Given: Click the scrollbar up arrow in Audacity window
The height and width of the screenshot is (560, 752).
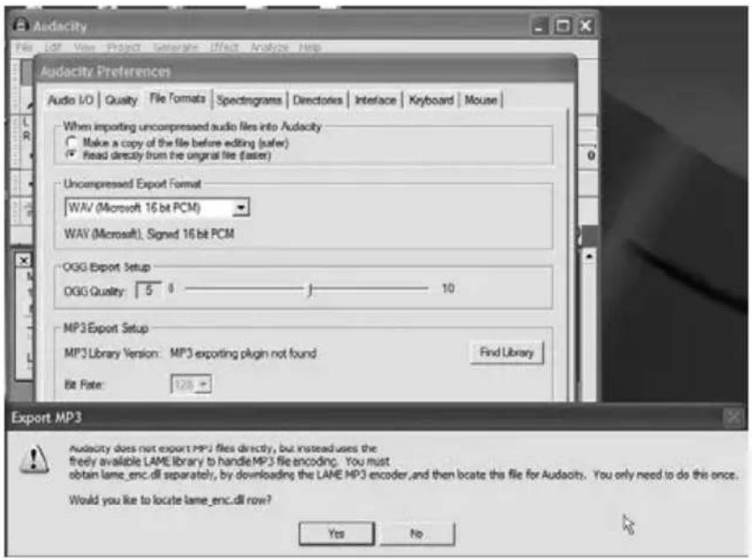Looking at the screenshot, I should click(589, 256).
